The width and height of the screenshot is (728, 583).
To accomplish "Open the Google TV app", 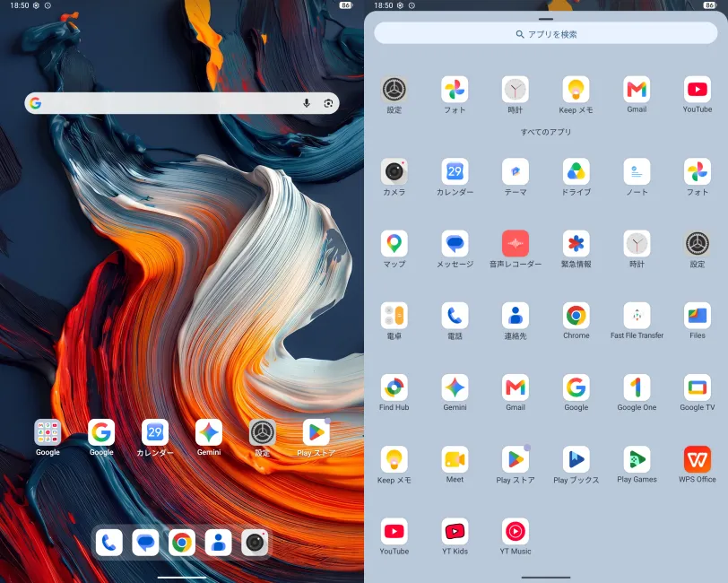I will pos(697,387).
